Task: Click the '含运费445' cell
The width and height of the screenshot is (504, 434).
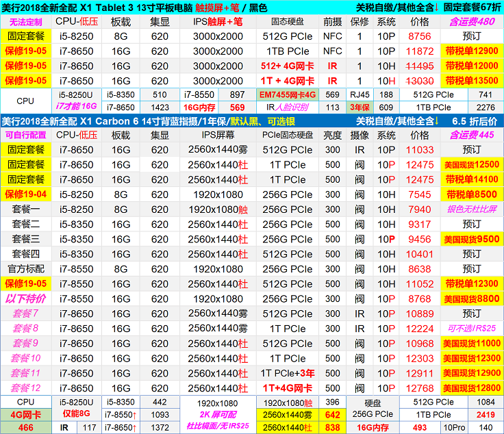Action: coord(472,135)
